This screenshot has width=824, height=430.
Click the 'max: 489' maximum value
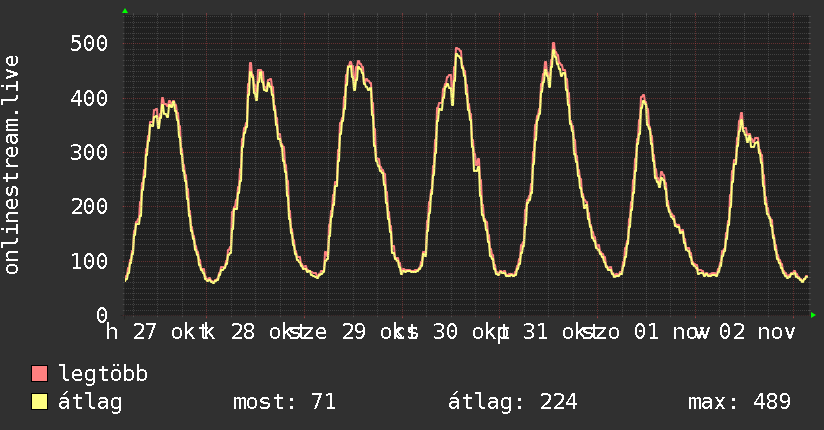click(x=739, y=402)
